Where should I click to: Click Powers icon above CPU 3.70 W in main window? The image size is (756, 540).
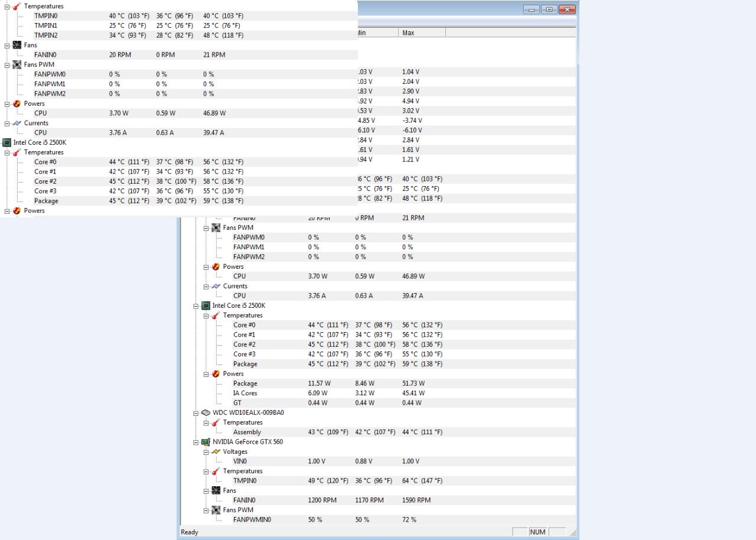[x=216, y=266]
